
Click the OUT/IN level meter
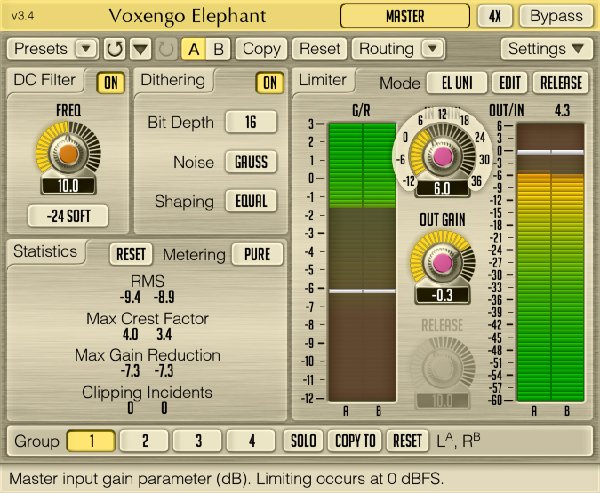click(550, 262)
